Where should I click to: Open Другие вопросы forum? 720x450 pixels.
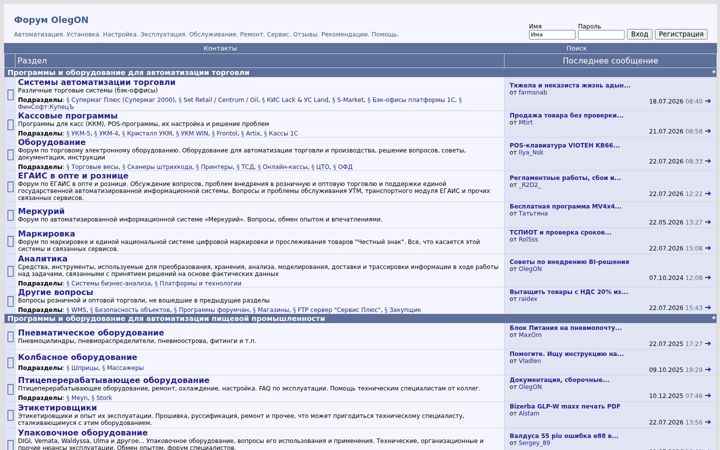55,292
